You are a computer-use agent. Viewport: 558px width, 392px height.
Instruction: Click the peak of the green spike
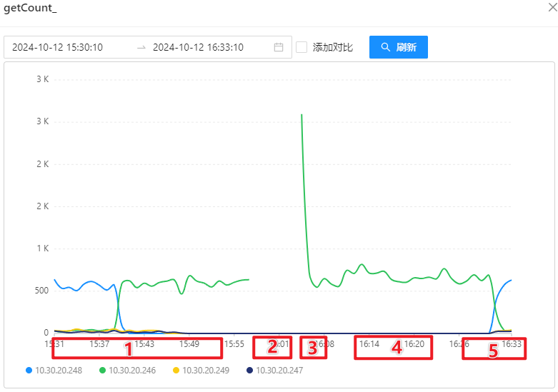coord(302,114)
